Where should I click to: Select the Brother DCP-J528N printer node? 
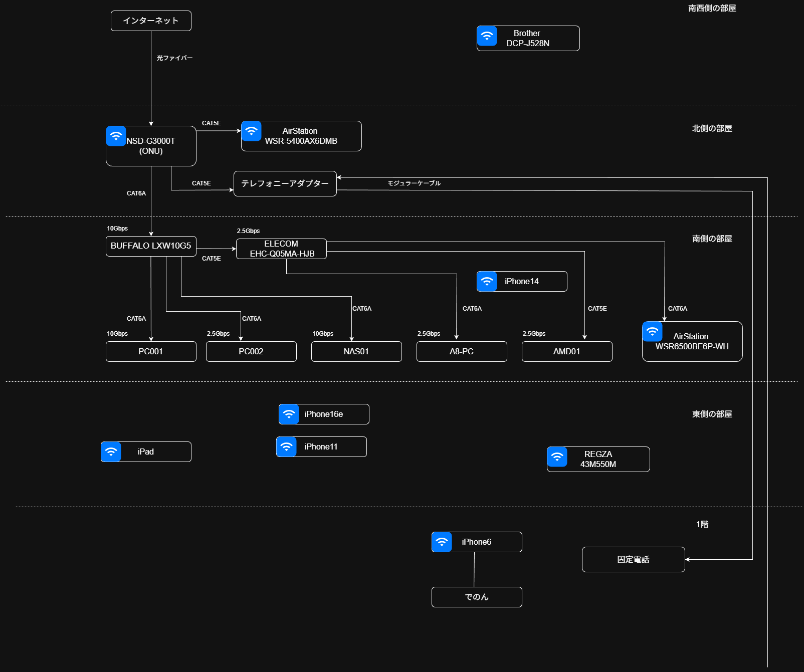click(x=528, y=38)
